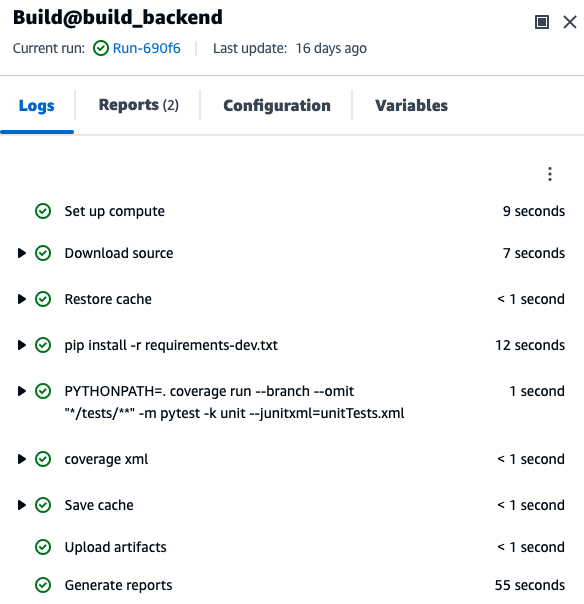Click the 12 seconds duration value
This screenshot has height=604, width=584.
(x=530, y=345)
